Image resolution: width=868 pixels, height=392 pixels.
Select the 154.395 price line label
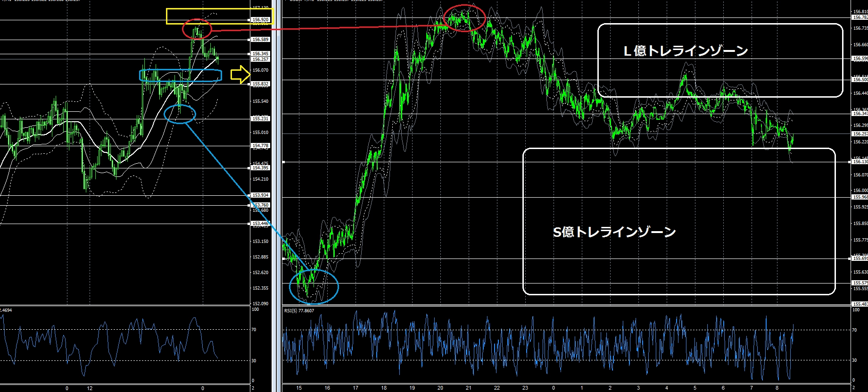(x=261, y=168)
